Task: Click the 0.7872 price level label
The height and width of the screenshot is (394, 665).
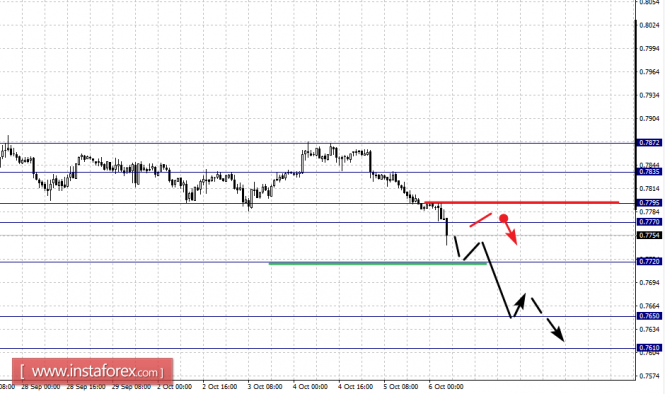Action: coord(649,143)
